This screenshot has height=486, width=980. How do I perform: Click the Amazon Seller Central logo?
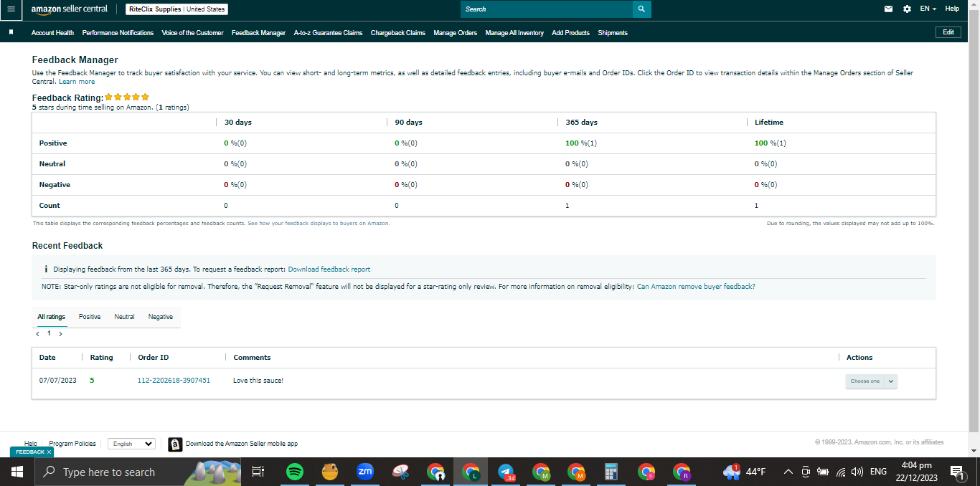pos(70,9)
